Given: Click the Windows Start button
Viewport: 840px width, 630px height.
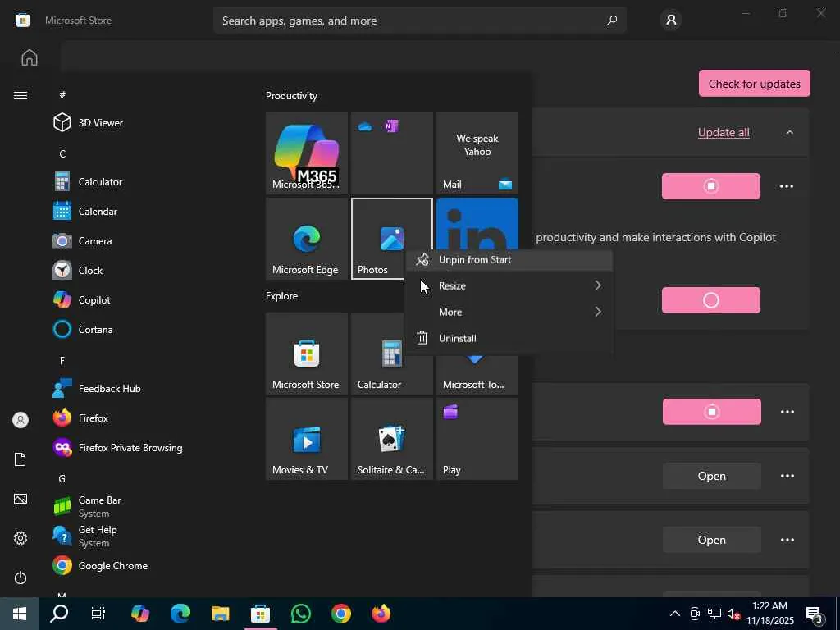Looking at the screenshot, I should tap(20, 614).
